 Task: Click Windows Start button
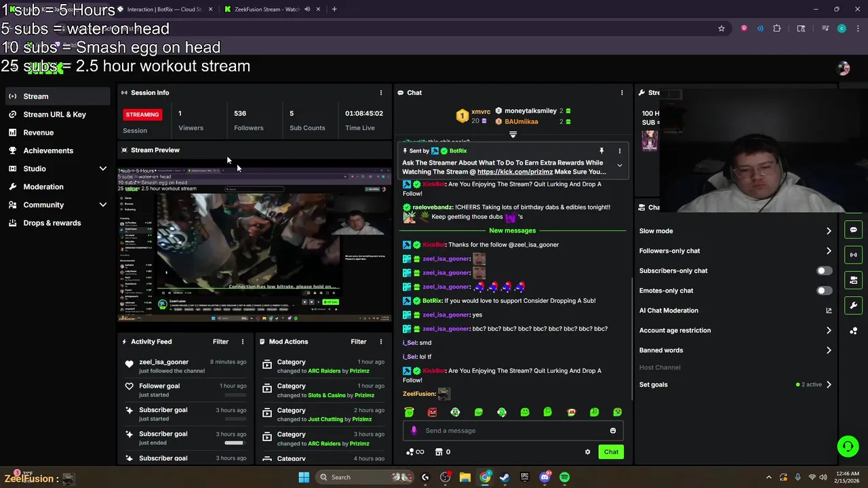(x=304, y=477)
